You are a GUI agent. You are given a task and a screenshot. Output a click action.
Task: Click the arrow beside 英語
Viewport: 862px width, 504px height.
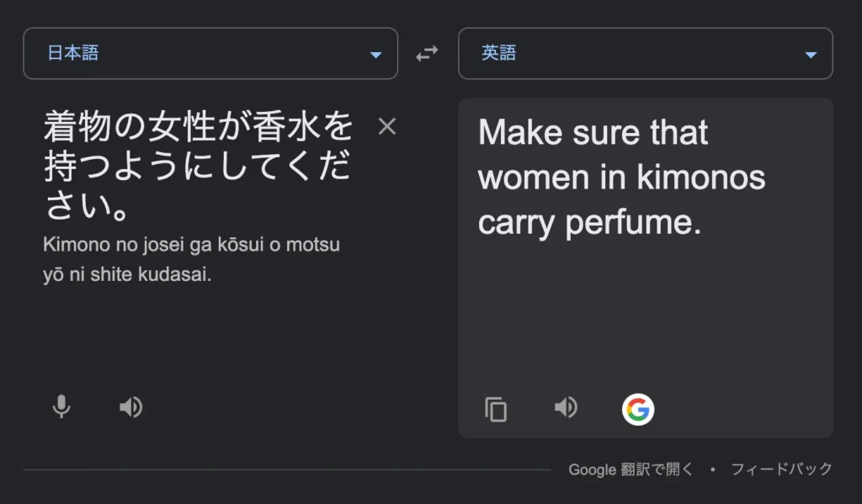[x=811, y=55]
